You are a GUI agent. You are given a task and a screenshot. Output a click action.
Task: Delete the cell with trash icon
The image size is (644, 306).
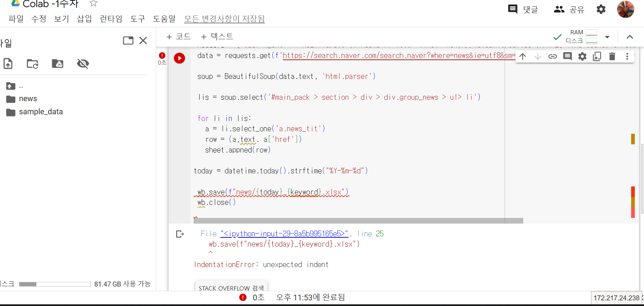[x=612, y=56]
